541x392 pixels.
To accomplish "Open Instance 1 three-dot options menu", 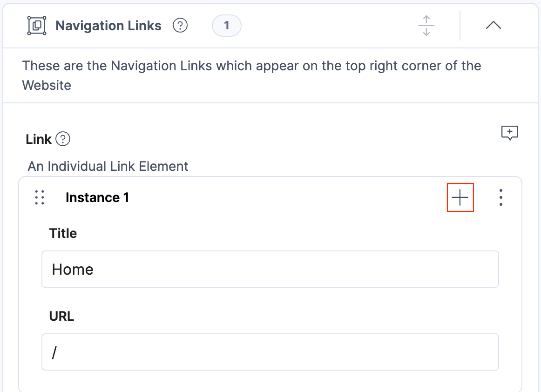I will pos(500,198).
